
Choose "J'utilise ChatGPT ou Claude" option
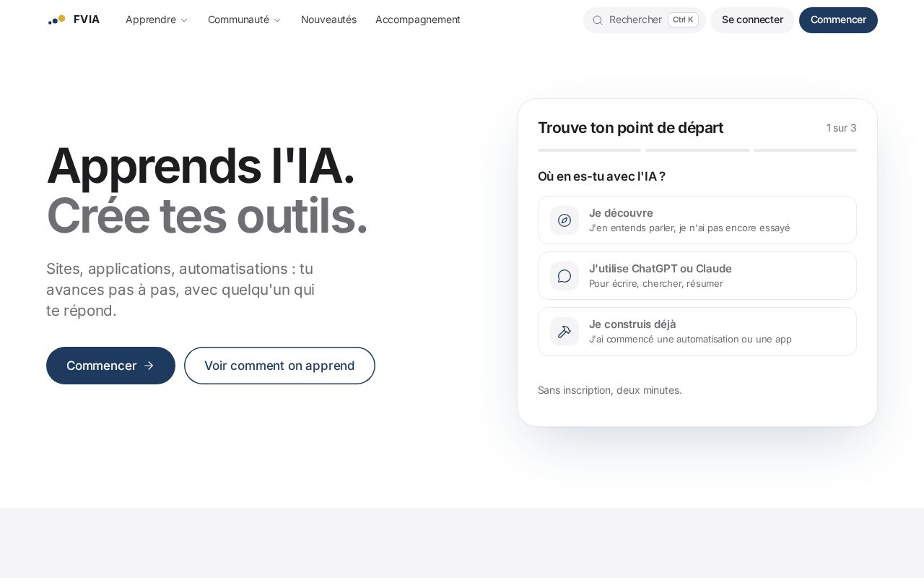point(697,276)
